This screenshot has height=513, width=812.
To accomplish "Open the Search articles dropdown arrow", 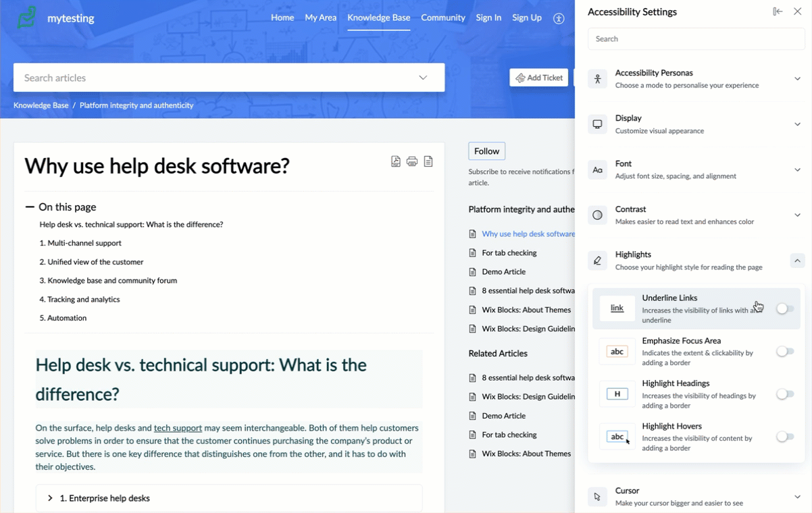I will point(423,78).
